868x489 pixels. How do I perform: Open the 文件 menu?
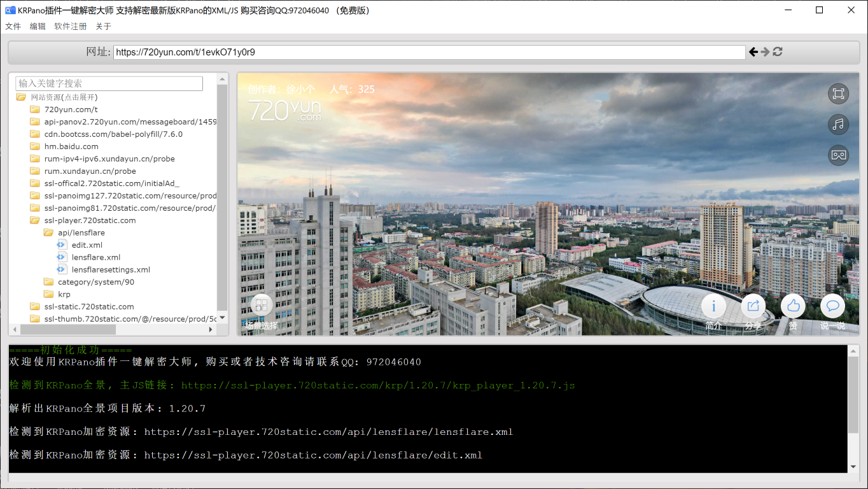pyautogui.click(x=13, y=26)
